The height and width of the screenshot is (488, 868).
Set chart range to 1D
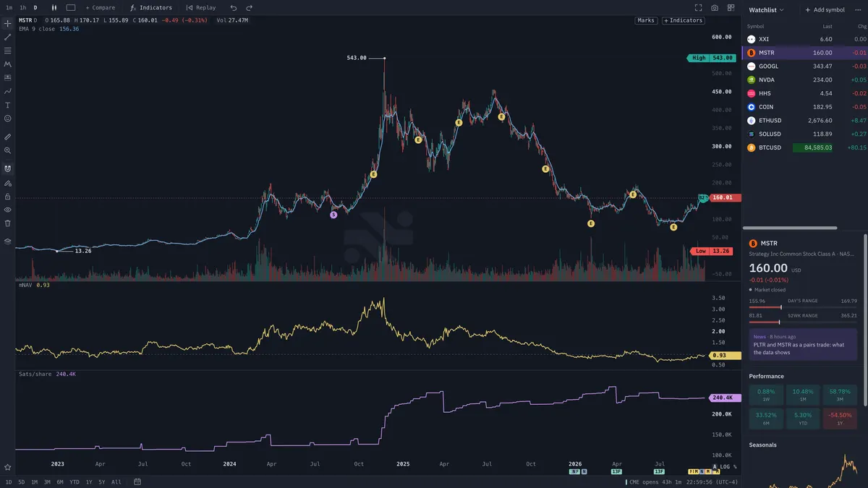[9, 481]
